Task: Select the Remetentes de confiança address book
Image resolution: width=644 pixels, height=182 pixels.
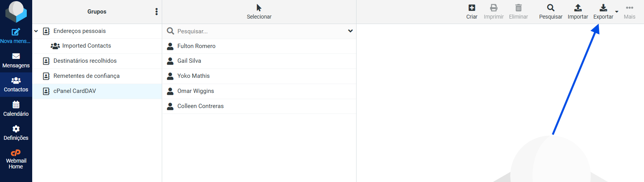Action: (86, 76)
